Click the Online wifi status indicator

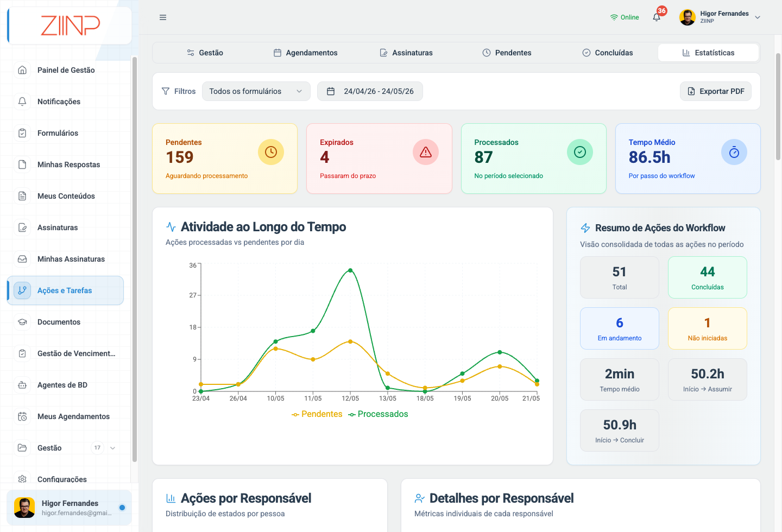[625, 17]
